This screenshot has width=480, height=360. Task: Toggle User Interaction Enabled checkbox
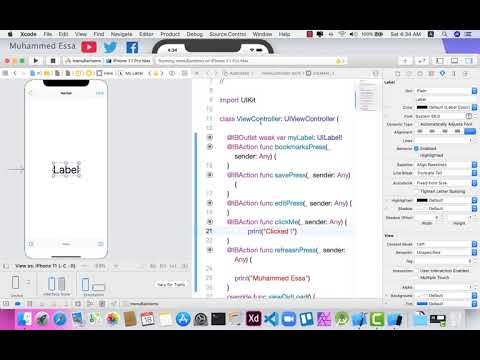pyautogui.click(x=417, y=271)
